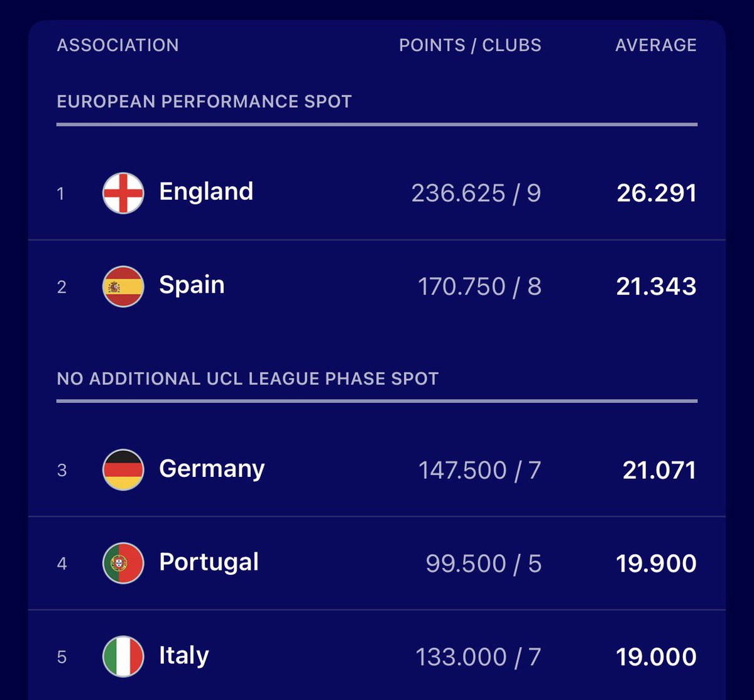Click the POINTS / CLUBS column header
Screen dimensions: 754x700
(469, 45)
